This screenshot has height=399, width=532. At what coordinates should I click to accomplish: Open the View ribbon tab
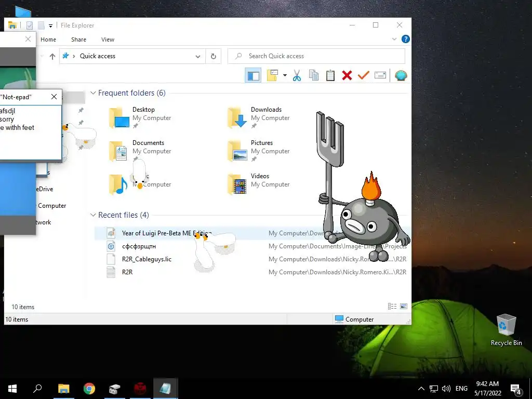pyautogui.click(x=108, y=39)
